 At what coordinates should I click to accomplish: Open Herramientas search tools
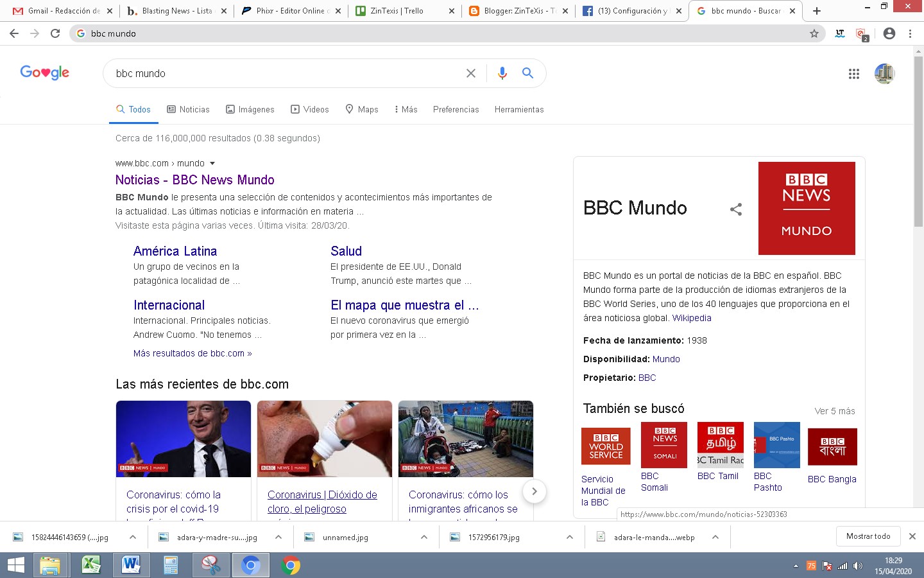[x=519, y=109]
